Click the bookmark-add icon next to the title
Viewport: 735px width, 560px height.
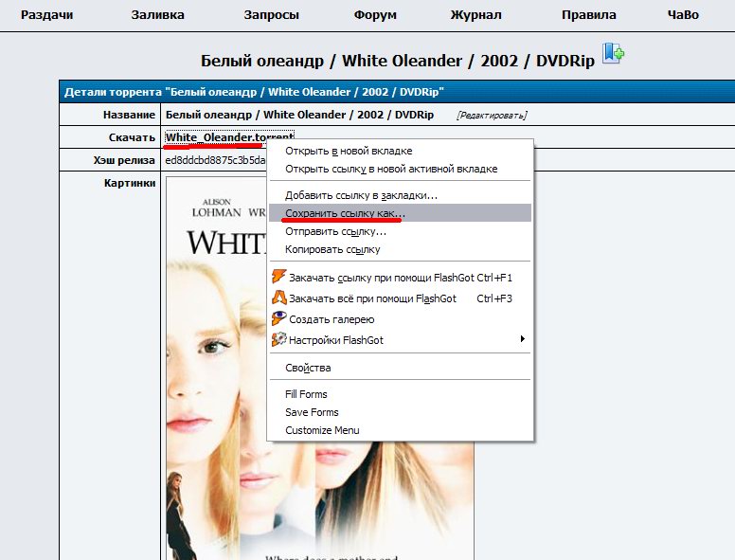click(x=613, y=53)
